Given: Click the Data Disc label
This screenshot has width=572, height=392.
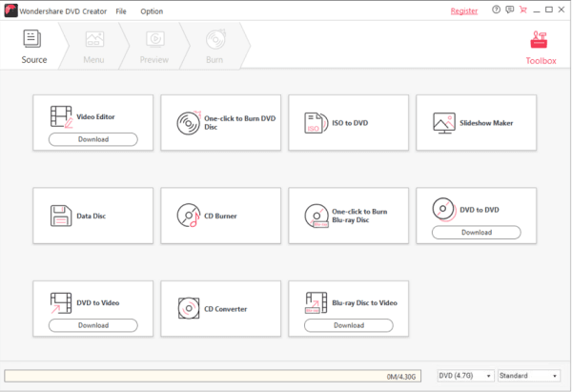Looking at the screenshot, I should point(92,217).
